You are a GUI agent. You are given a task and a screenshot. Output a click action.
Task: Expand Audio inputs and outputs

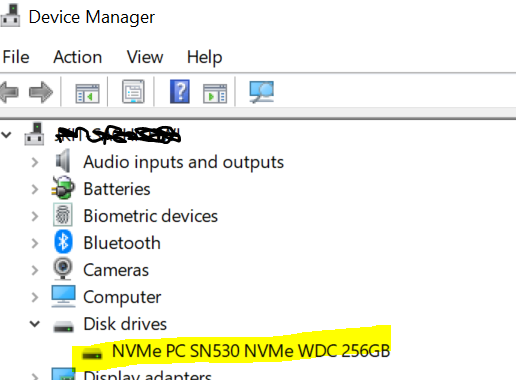(x=35, y=162)
